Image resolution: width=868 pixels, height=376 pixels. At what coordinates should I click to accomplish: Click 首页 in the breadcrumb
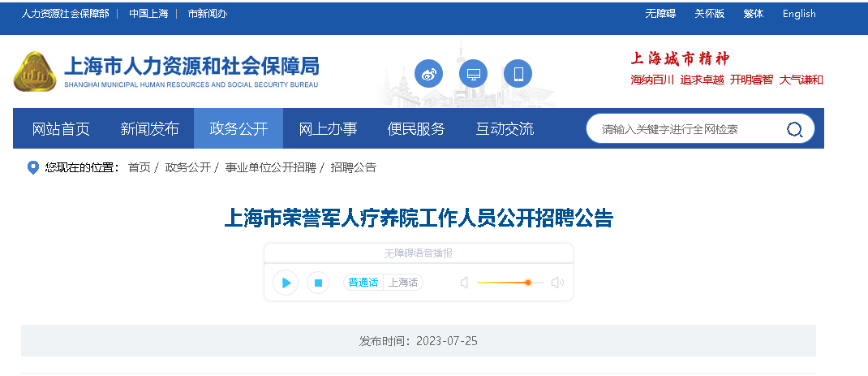[139, 167]
